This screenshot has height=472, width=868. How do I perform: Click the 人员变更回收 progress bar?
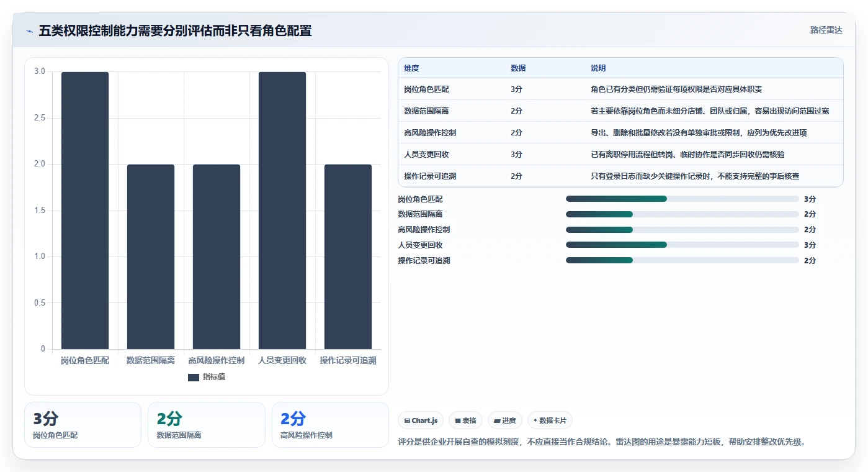[x=682, y=245]
